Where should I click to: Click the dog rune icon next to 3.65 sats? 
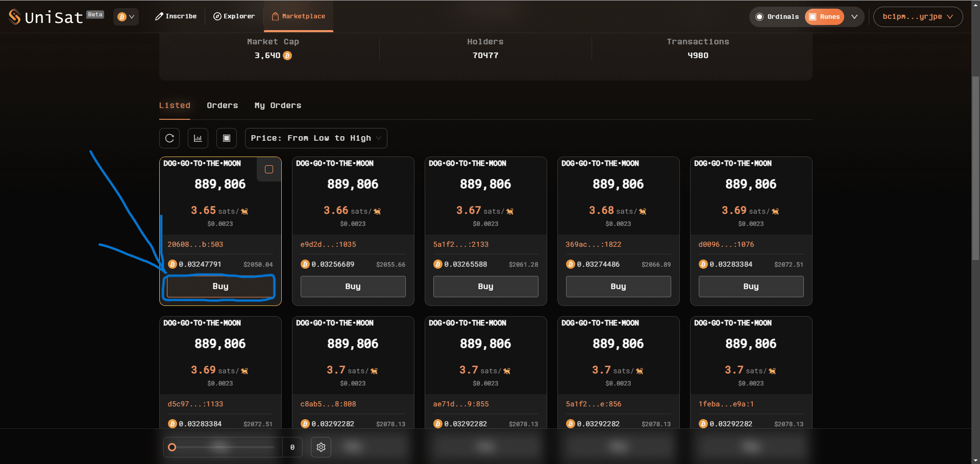coord(244,212)
